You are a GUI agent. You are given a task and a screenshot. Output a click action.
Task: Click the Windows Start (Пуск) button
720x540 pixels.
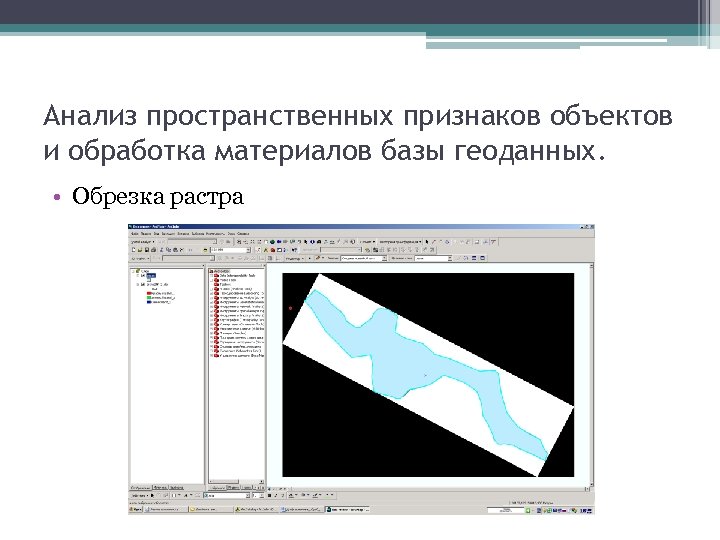(136, 509)
